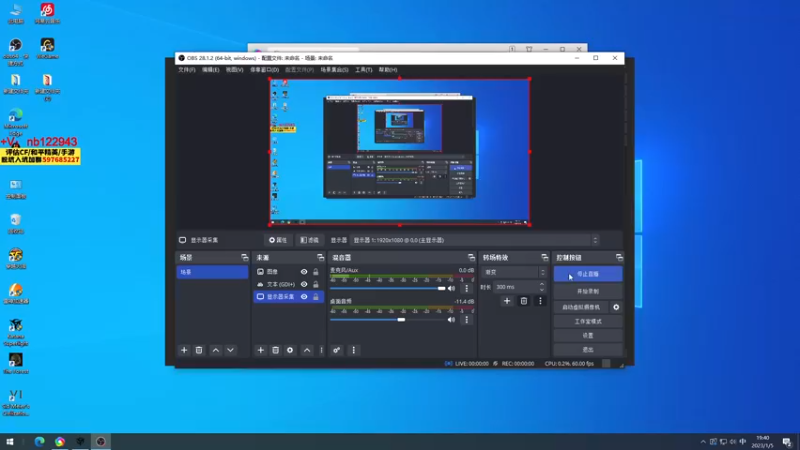Open 设置 settings from Controls panel

(x=588, y=336)
